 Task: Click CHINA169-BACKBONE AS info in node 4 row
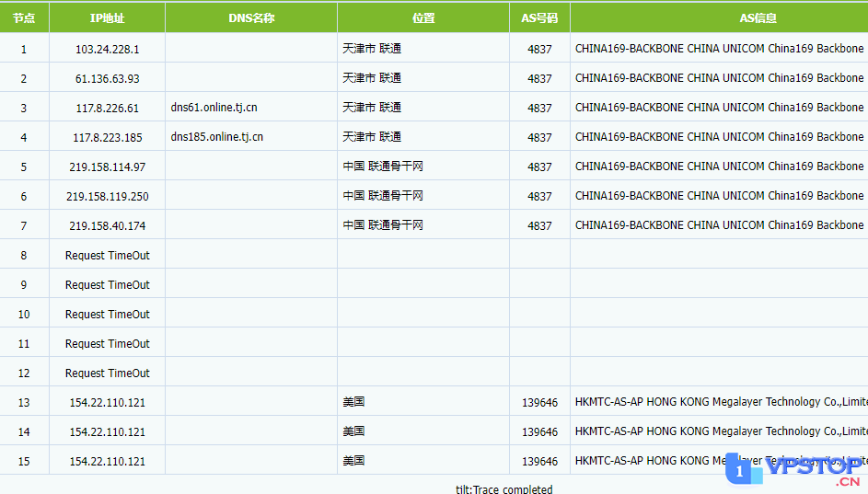[x=719, y=137]
